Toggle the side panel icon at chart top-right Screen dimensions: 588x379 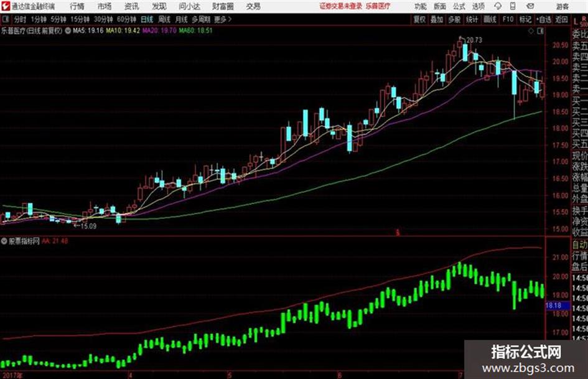click(x=540, y=31)
